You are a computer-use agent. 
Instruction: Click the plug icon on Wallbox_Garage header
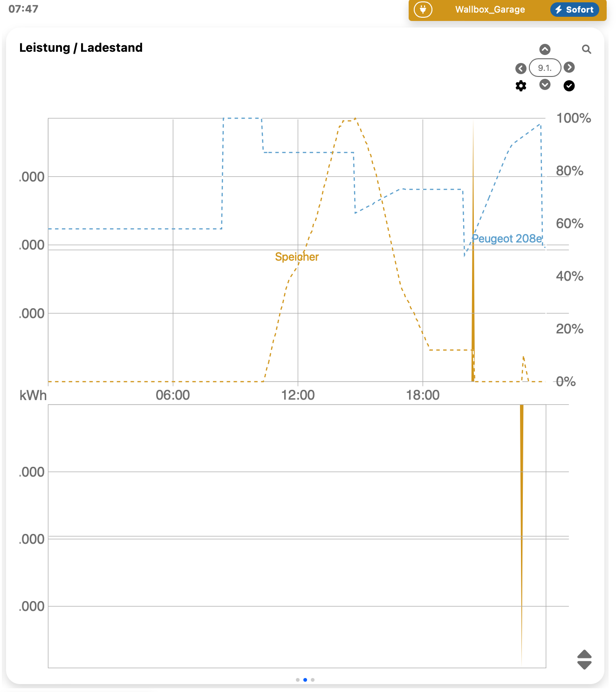click(x=423, y=9)
